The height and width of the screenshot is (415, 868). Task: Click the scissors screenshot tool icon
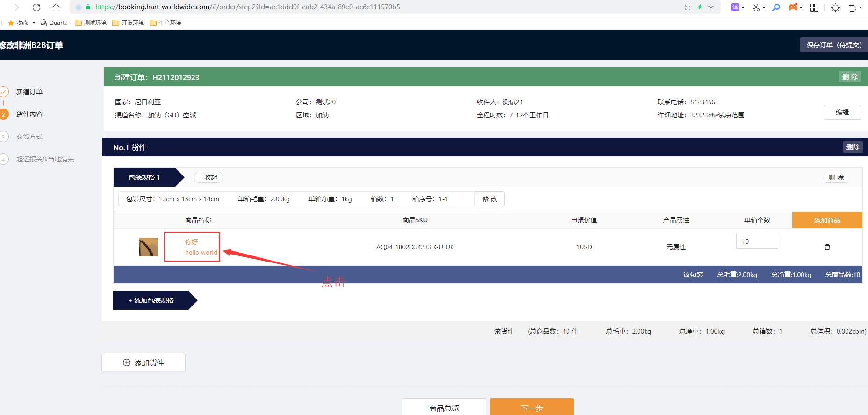755,7
